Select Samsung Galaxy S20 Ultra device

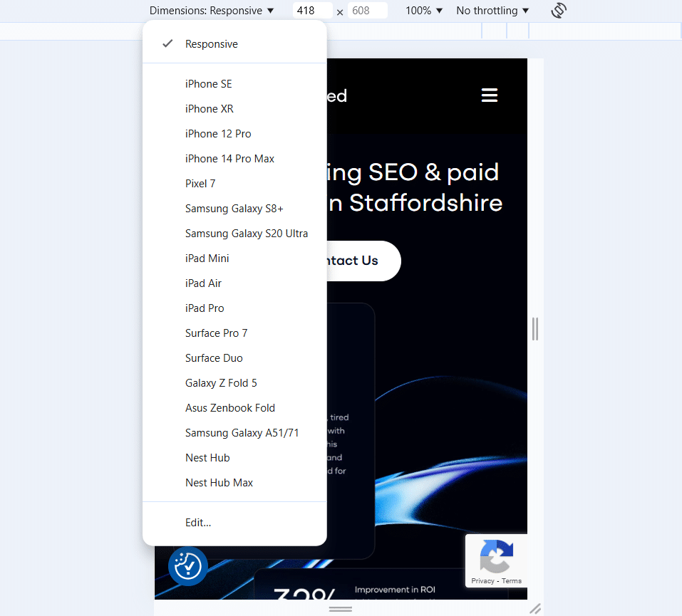click(x=234, y=234)
